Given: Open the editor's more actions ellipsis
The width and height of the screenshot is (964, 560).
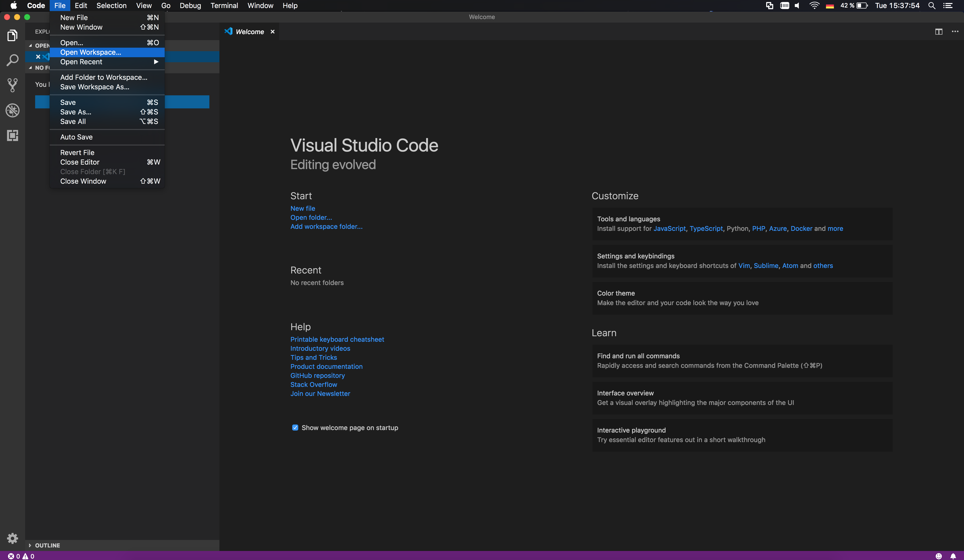Looking at the screenshot, I should coord(955,32).
